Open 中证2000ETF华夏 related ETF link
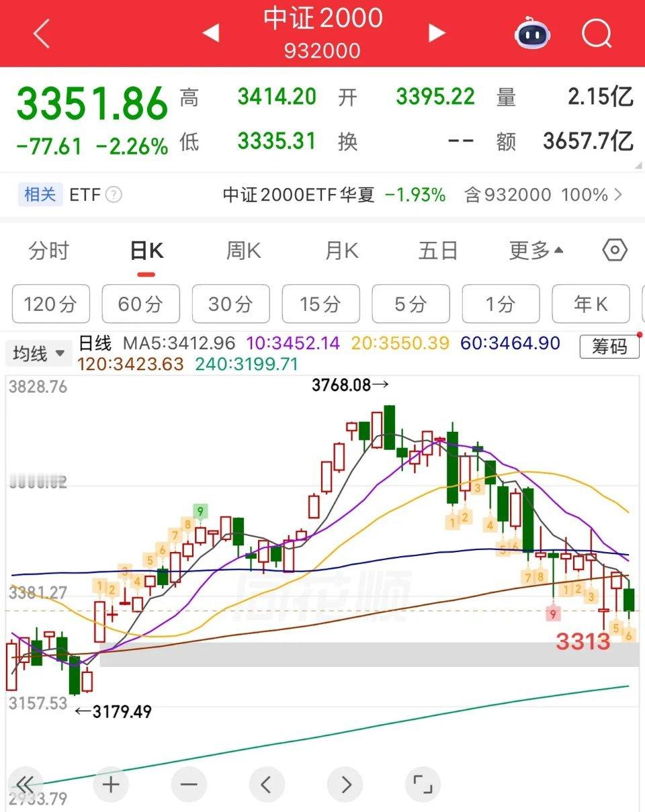 [299, 195]
